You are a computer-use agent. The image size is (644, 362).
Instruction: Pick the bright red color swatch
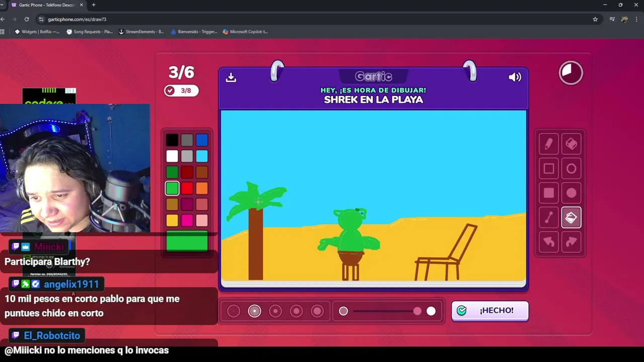(x=187, y=188)
